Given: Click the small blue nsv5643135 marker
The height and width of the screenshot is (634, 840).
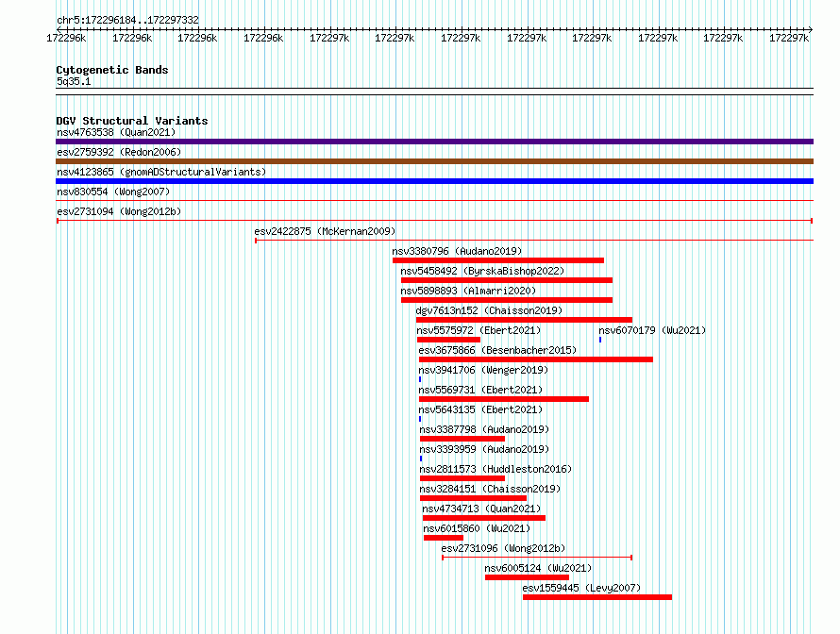Looking at the screenshot, I should click(420, 419).
